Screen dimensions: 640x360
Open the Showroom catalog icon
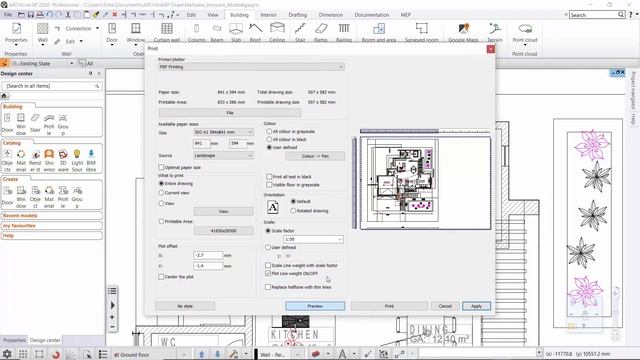[x=49, y=160]
